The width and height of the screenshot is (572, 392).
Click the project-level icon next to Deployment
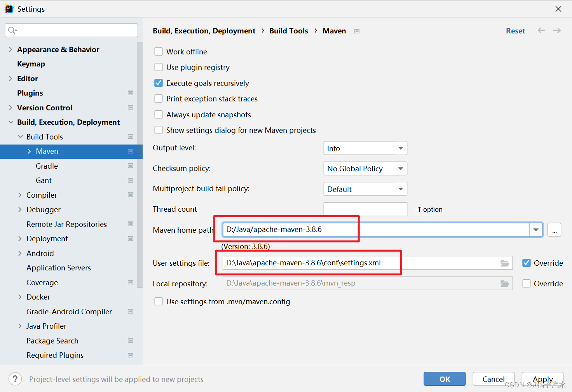131,239
